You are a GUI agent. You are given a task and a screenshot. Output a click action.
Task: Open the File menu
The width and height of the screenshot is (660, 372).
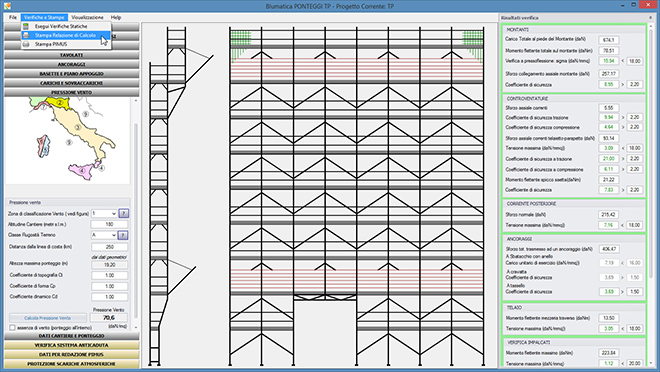click(13, 18)
